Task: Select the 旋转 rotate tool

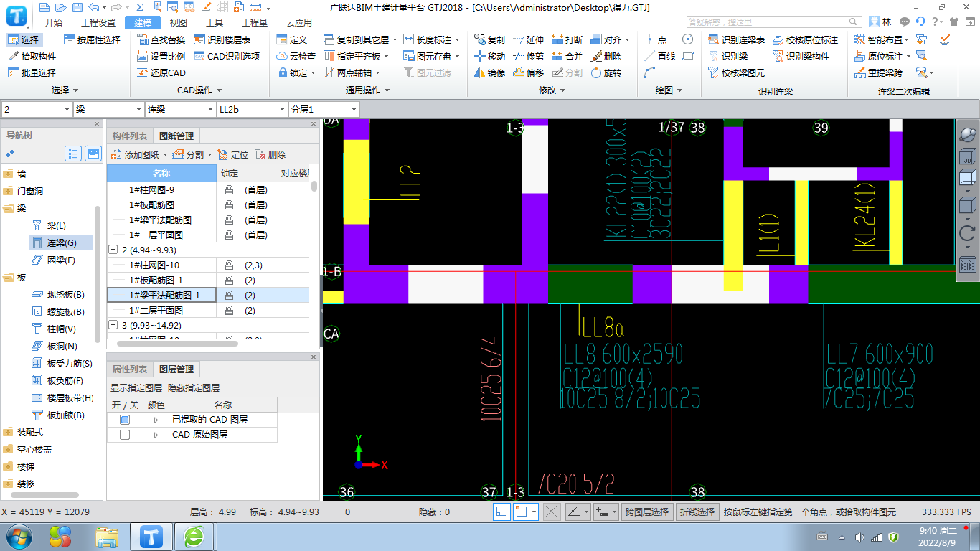Action: pos(606,72)
